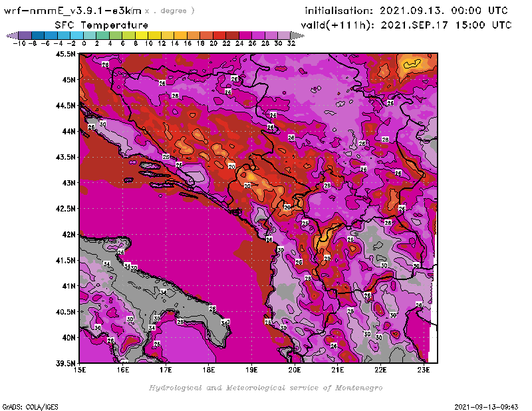This screenshot has width=532, height=411.
Task: Click the '40N' latitude axis label
Action: click(68, 338)
